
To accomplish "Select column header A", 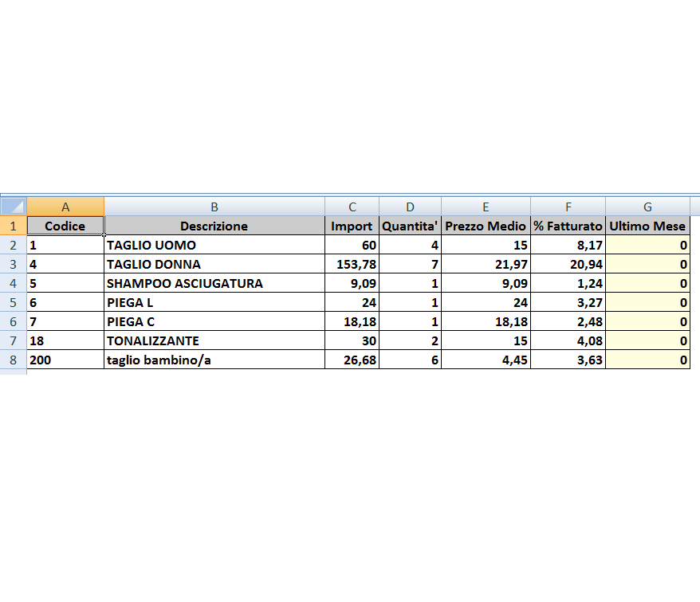I will click(x=65, y=206).
